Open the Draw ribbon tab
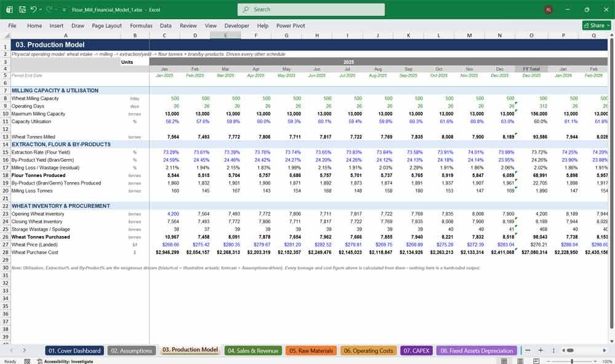615x364 pixels. (77, 25)
